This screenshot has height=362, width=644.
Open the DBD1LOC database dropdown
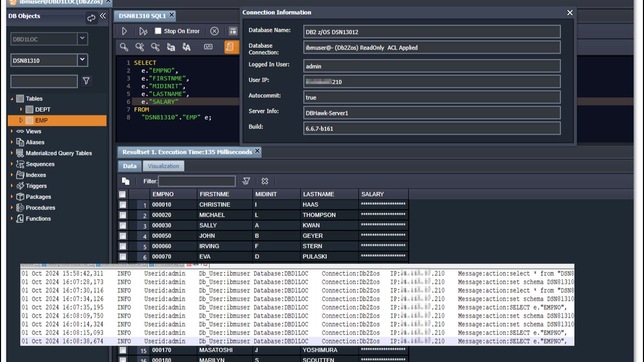pyautogui.click(x=83, y=39)
